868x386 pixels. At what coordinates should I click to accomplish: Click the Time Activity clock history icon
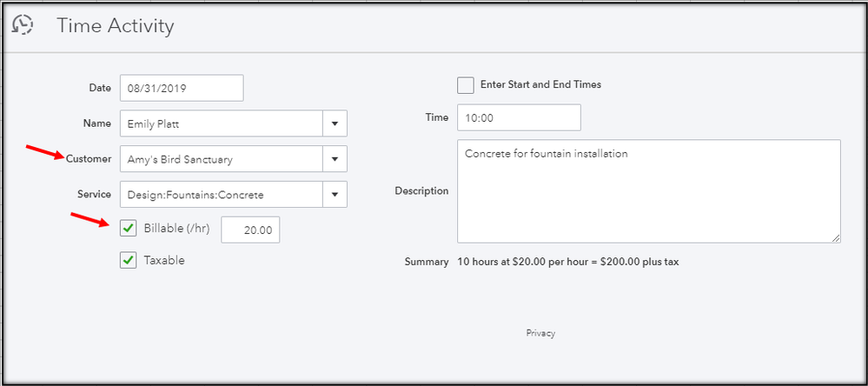(x=23, y=25)
